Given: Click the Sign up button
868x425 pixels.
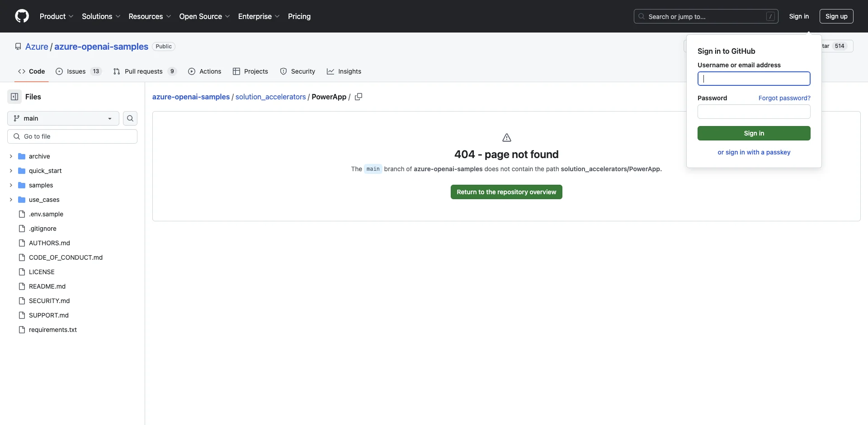Looking at the screenshot, I should point(836,16).
